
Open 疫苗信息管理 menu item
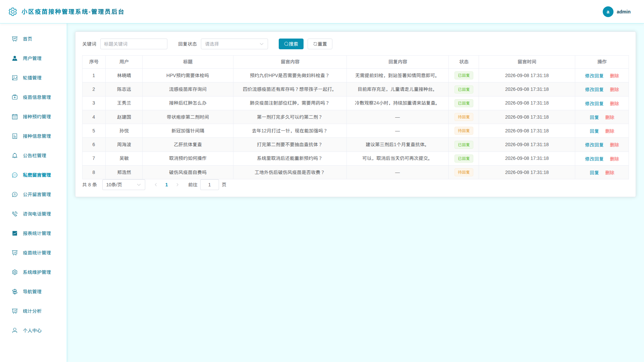(33, 97)
